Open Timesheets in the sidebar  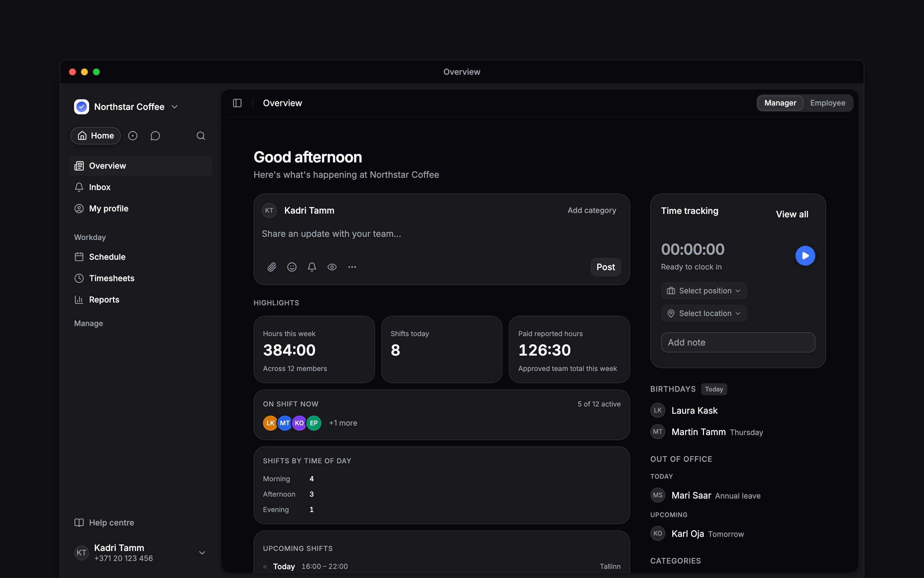pos(140,278)
